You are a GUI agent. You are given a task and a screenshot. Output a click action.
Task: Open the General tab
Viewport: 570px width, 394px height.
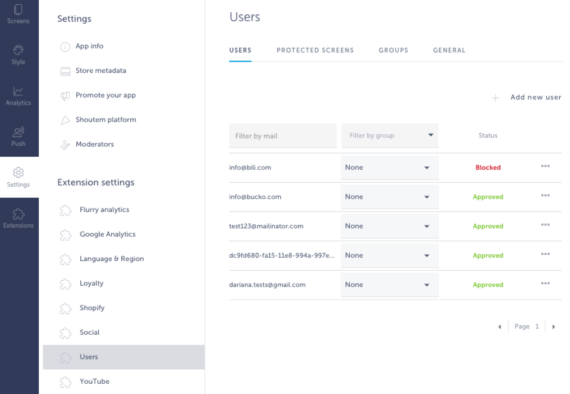pos(449,50)
